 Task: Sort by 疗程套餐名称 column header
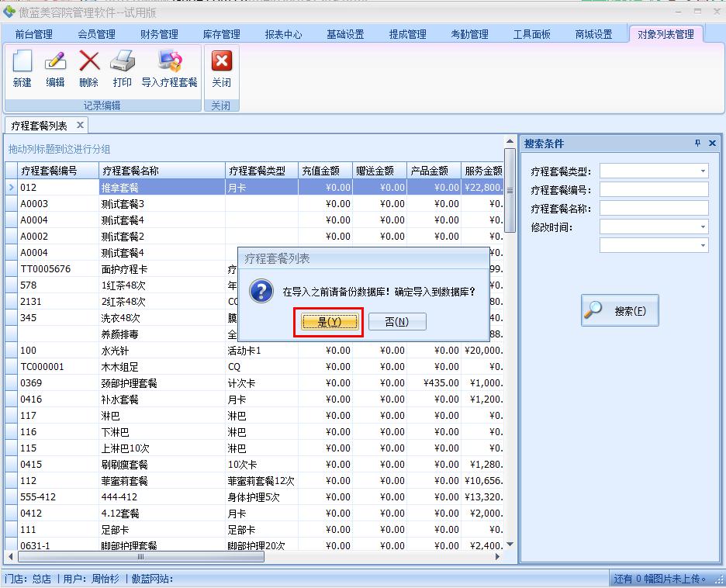pos(162,171)
